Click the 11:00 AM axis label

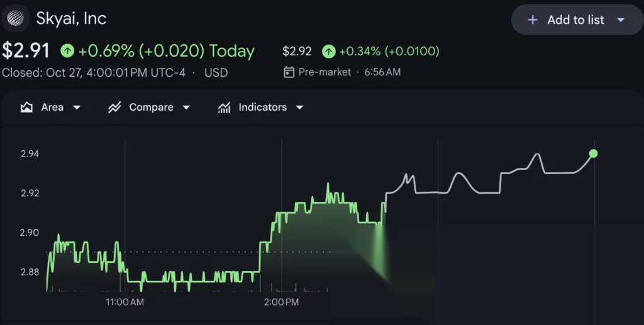click(x=125, y=302)
